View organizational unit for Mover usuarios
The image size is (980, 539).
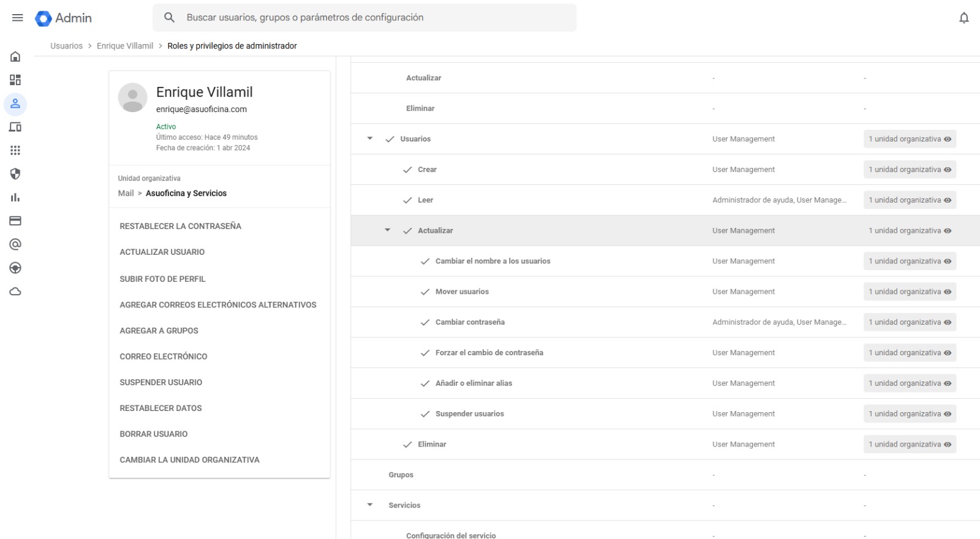click(909, 292)
